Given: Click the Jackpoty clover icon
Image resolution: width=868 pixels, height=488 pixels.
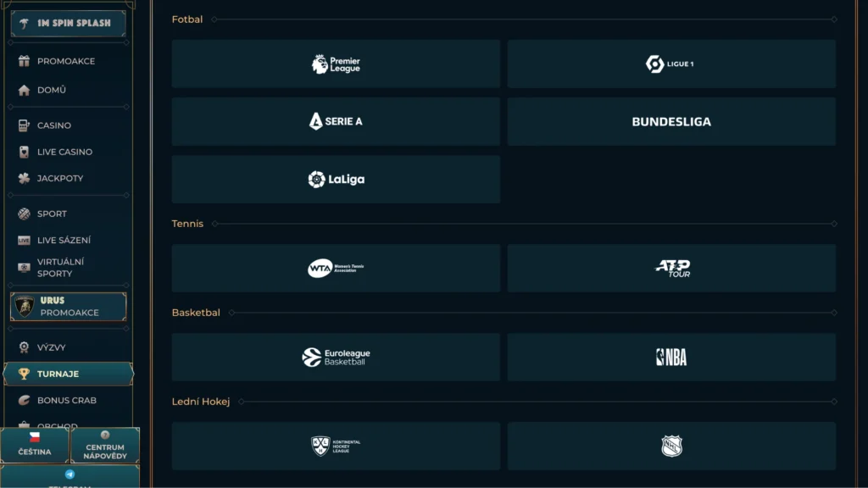Looking at the screenshot, I should tap(24, 179).
